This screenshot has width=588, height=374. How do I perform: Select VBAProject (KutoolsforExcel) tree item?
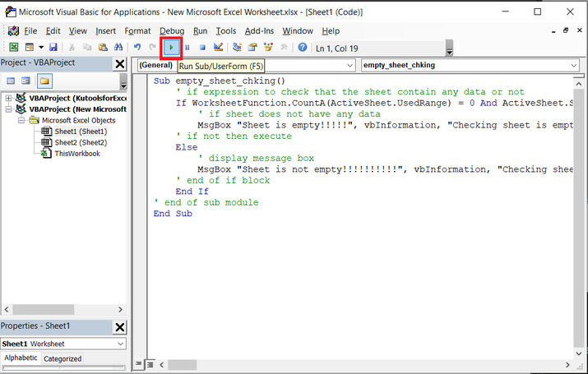[77, 98]
